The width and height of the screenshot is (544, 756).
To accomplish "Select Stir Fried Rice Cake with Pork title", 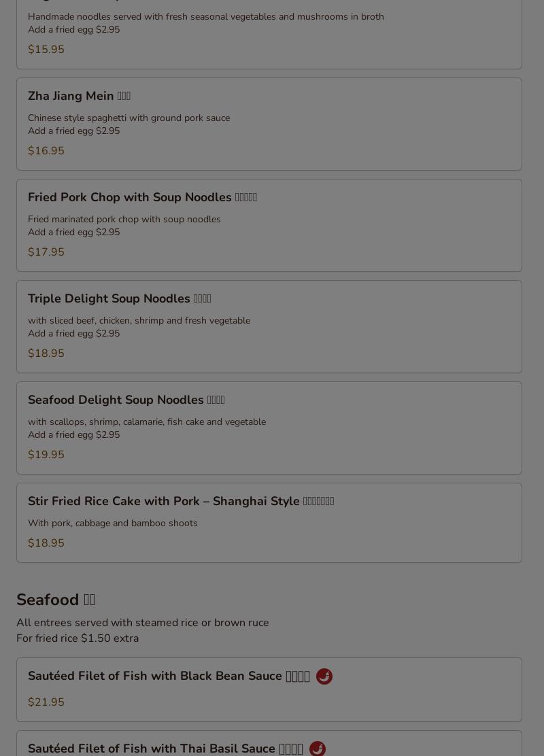I will point(180,501).
